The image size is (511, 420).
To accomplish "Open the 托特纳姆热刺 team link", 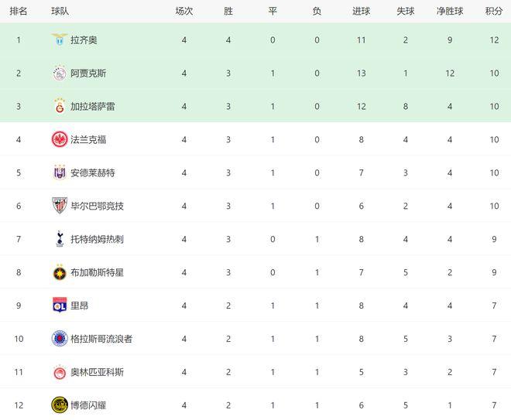I will coord(97,239).
